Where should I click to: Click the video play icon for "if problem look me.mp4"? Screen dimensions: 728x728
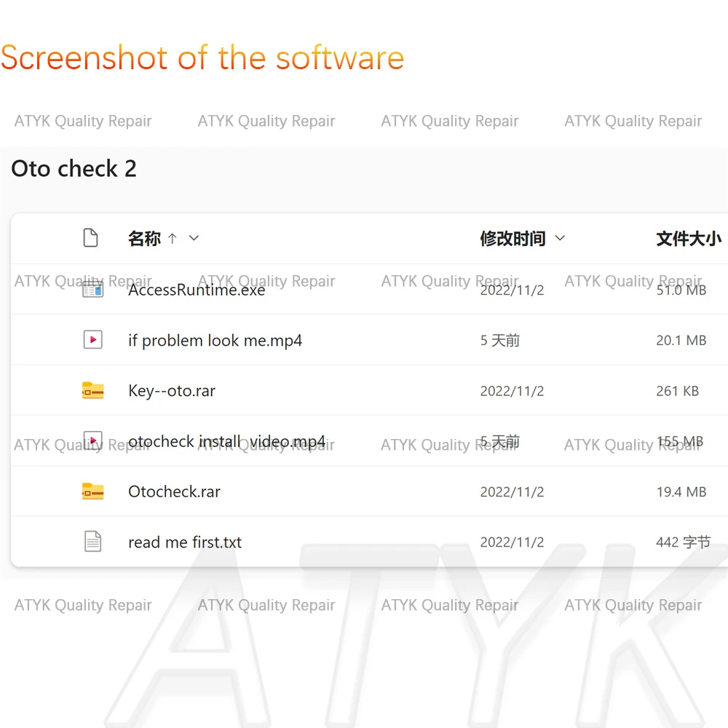click(x=92, y=339)
